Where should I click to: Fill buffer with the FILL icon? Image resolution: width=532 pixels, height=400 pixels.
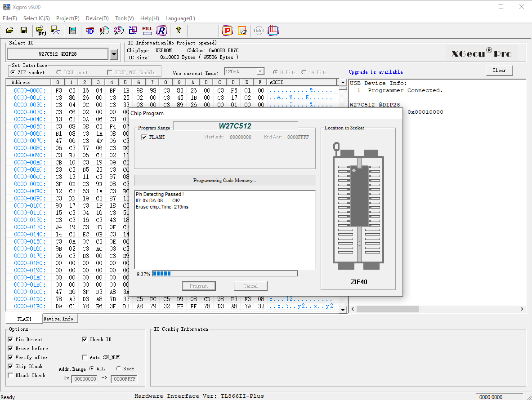147,31
